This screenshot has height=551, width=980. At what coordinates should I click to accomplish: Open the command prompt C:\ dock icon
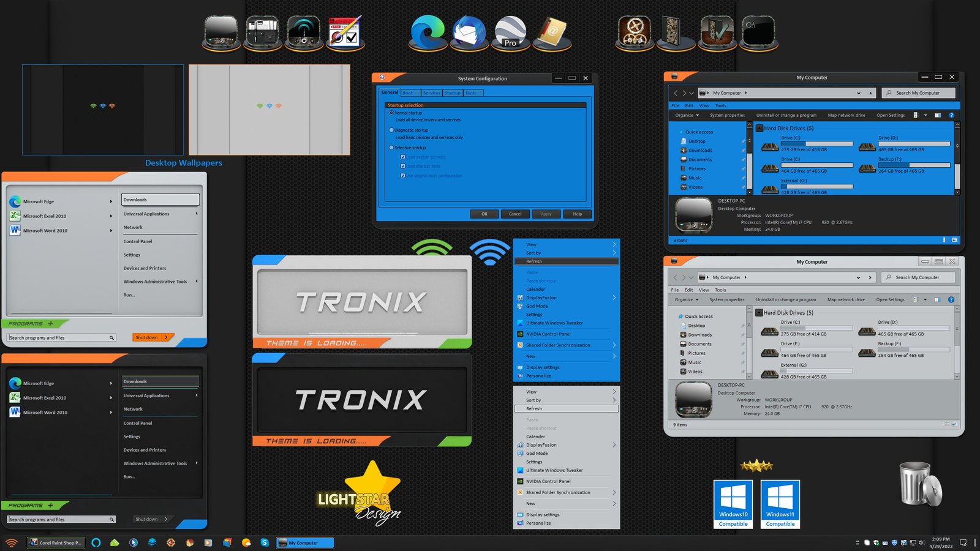coord(758,32)
